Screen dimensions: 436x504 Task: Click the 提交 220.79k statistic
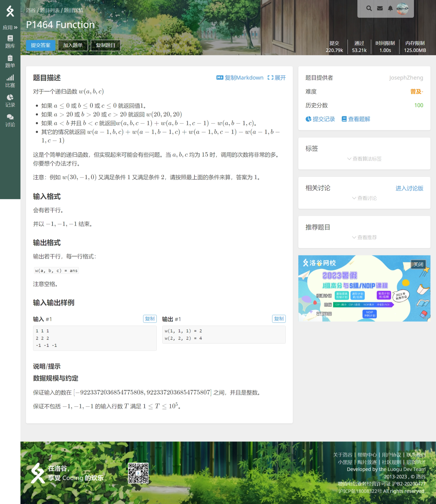(334, 47)
